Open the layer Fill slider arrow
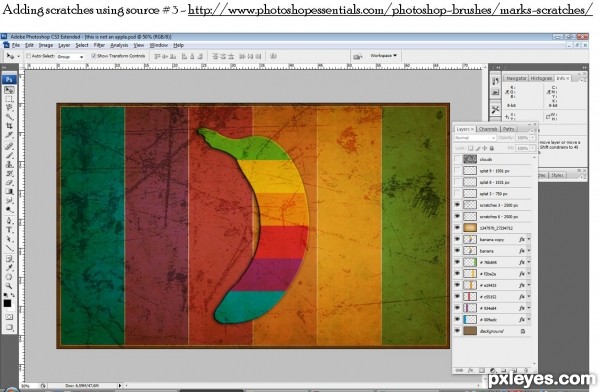 pos(532,148)
